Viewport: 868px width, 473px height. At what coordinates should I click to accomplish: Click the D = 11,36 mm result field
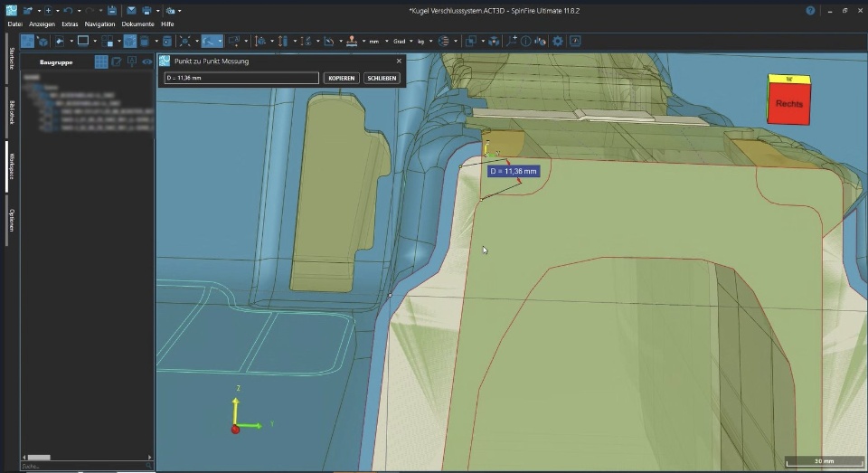coord(241,78)
